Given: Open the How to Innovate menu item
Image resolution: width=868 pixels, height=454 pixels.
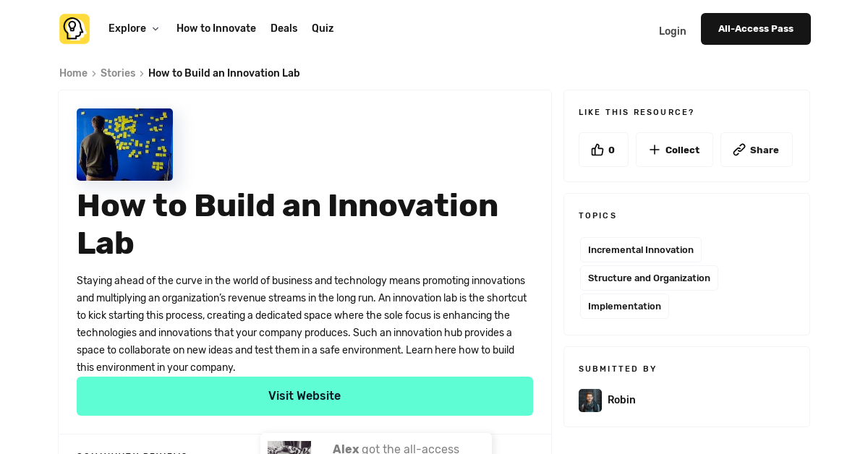Looking at the screenshot, I should tap(216, 28).
